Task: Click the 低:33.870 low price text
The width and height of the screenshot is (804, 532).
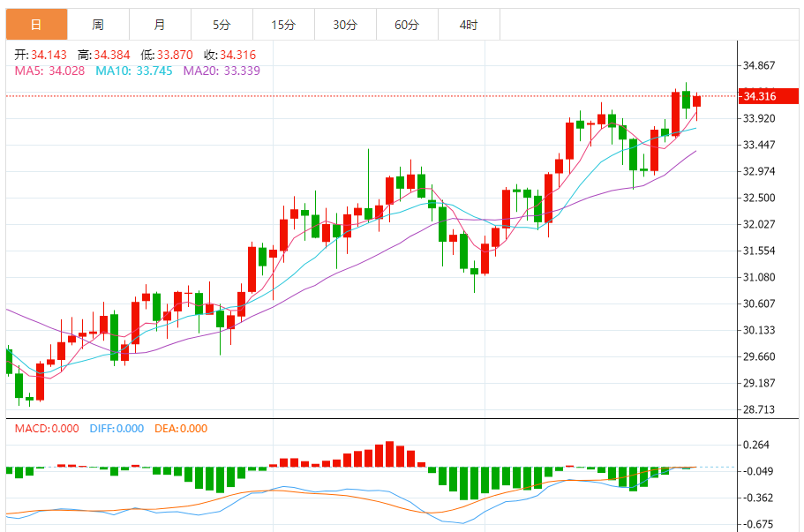Action: pyautogui.click(x=167, y=55)
